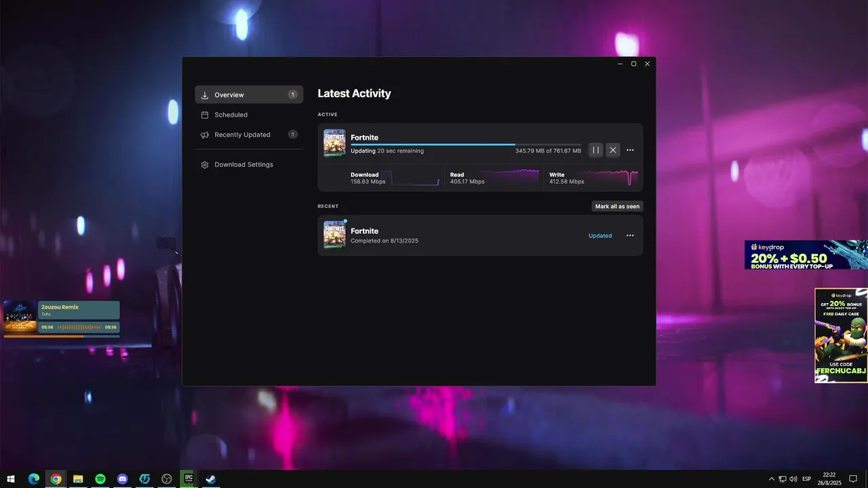
Task: Click the music widget waveform progress
Action: coord(79,327)
